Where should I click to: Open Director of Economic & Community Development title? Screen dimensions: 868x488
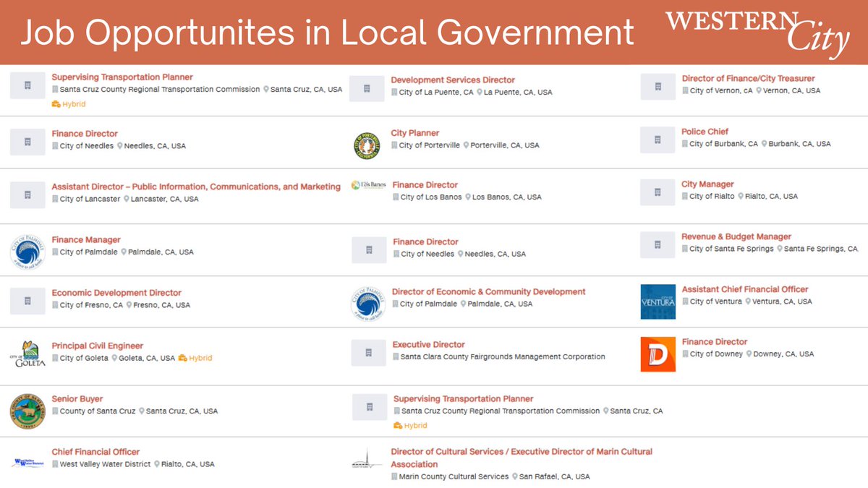point(489,292)
